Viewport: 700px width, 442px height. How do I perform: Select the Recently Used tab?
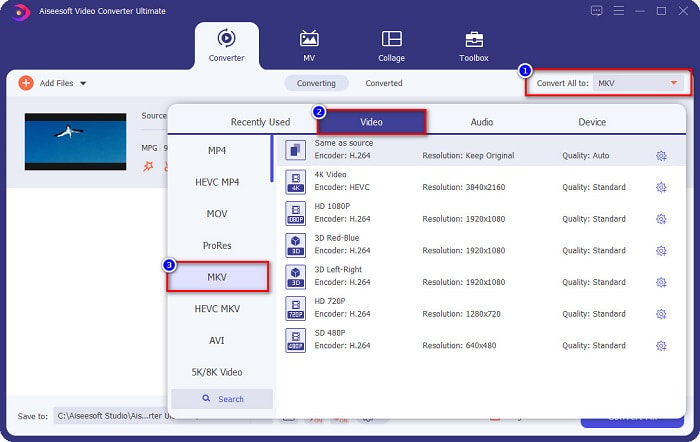[x=260, y=122]
